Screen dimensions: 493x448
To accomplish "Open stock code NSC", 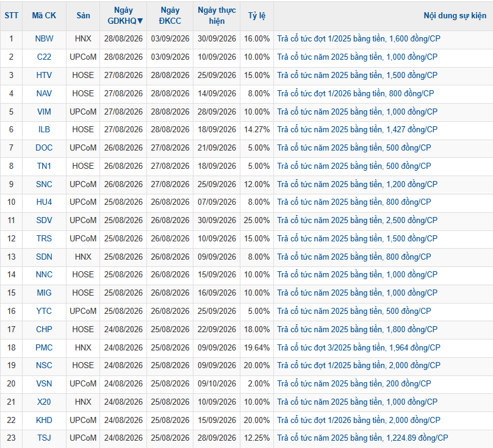I will 44,365.
